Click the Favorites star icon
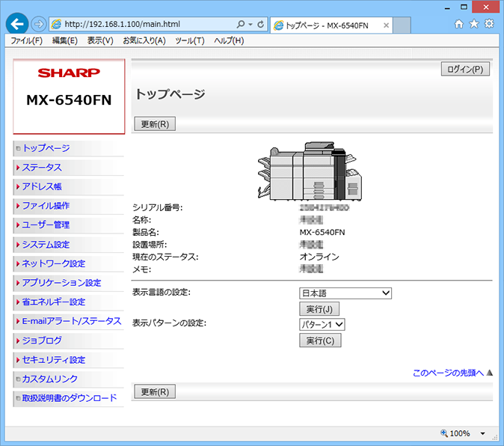 (x=474, y=24)
